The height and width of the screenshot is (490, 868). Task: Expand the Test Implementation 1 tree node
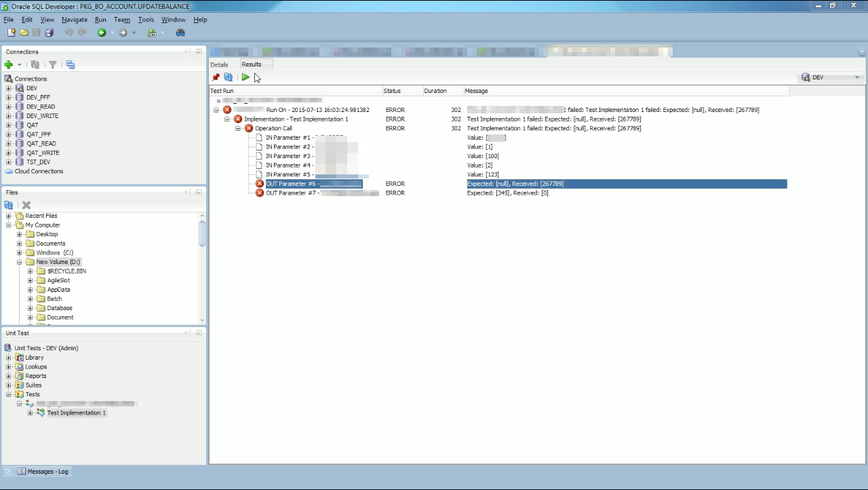point(31,413)
